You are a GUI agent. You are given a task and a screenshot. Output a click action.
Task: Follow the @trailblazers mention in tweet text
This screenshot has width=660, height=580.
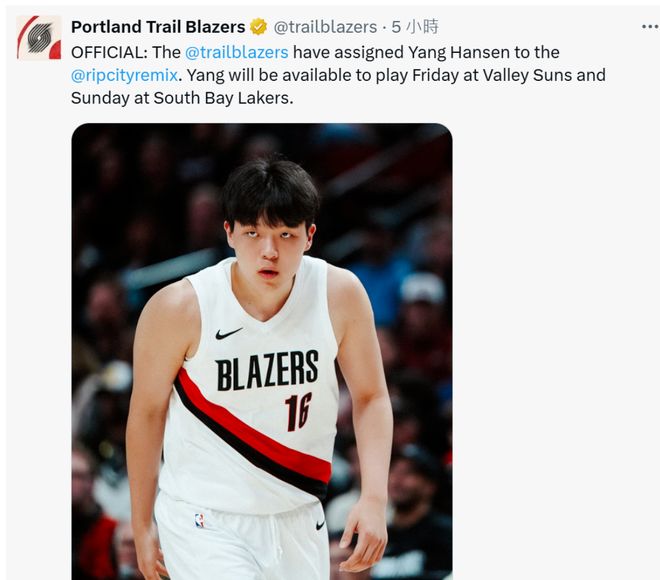[x=237, y=52]
